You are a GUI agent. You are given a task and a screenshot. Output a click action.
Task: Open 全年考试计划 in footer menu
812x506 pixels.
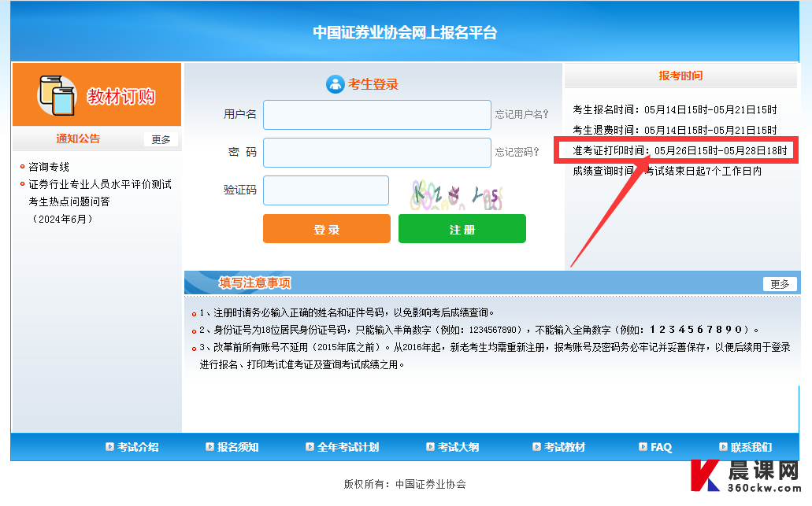(x=348, y=447)
